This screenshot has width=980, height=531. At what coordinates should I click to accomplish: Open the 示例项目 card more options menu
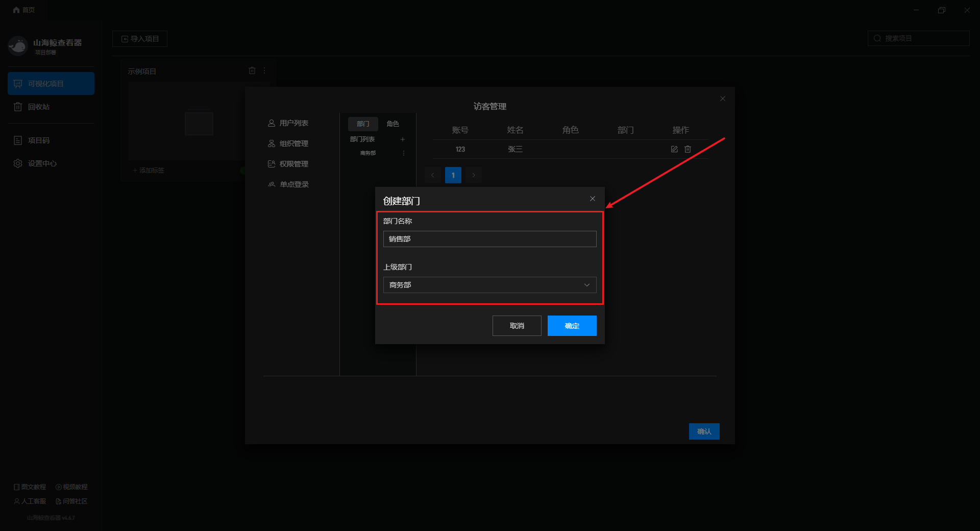pos(264,70)
